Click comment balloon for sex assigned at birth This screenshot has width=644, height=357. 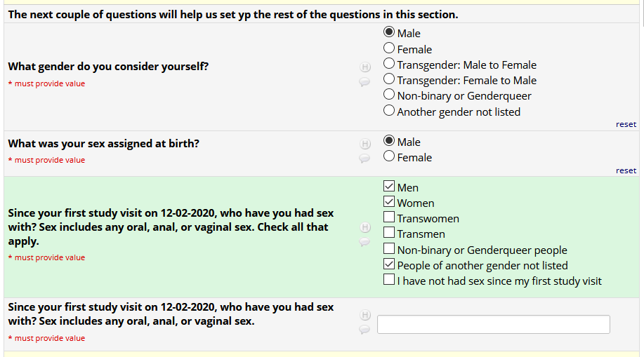(364, 159)
